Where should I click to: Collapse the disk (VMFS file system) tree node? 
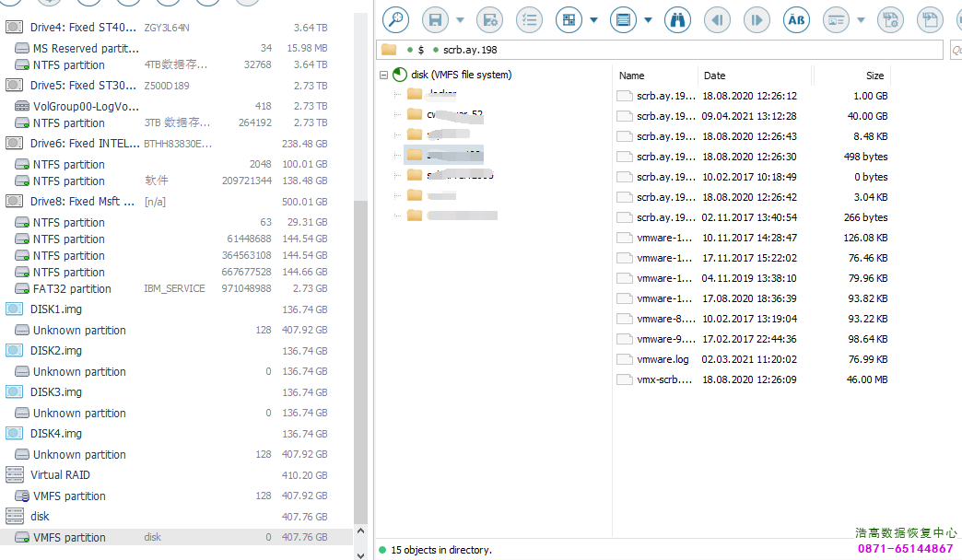383,76
